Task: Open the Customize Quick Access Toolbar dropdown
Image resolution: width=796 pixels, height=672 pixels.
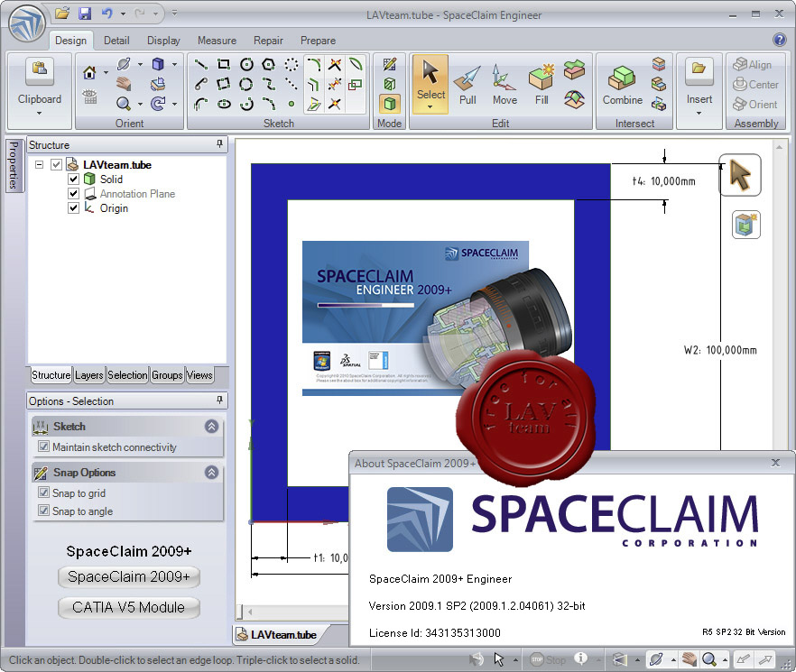Action: (x=174, y=14)
